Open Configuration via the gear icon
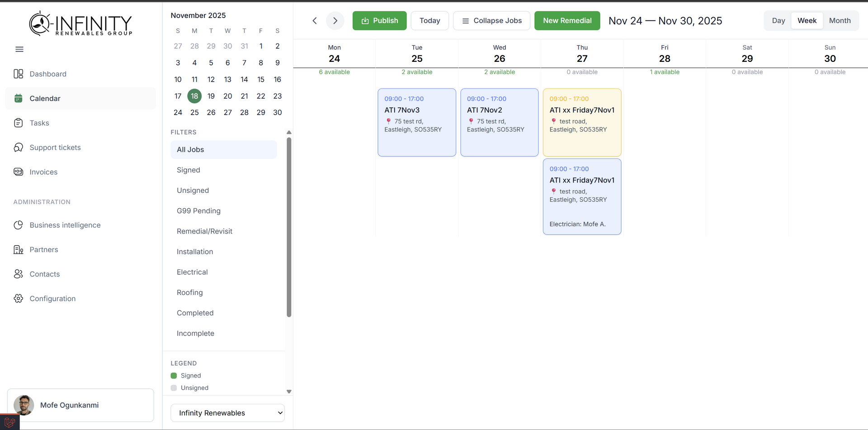Image resolution: width=868 pixels, height=430 pixels. coord(19,298)
